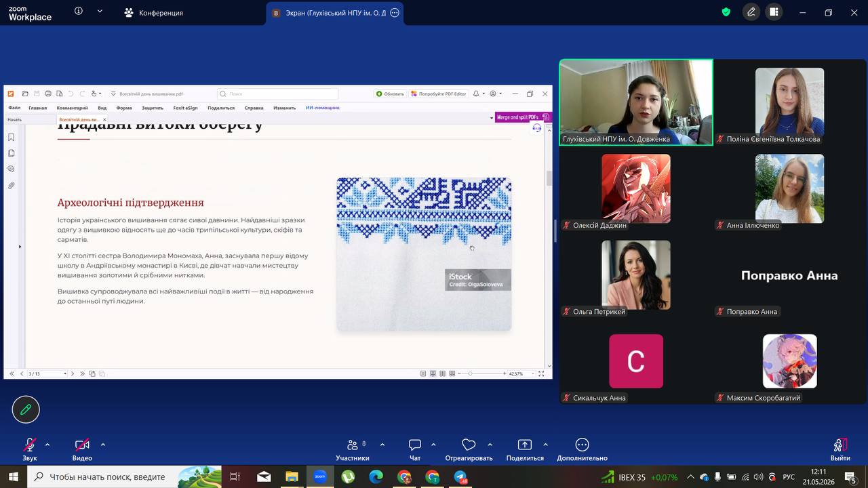Unmute the microphone via the Звук button
This screenshot has width=868, height=488.
click(30, 449)
